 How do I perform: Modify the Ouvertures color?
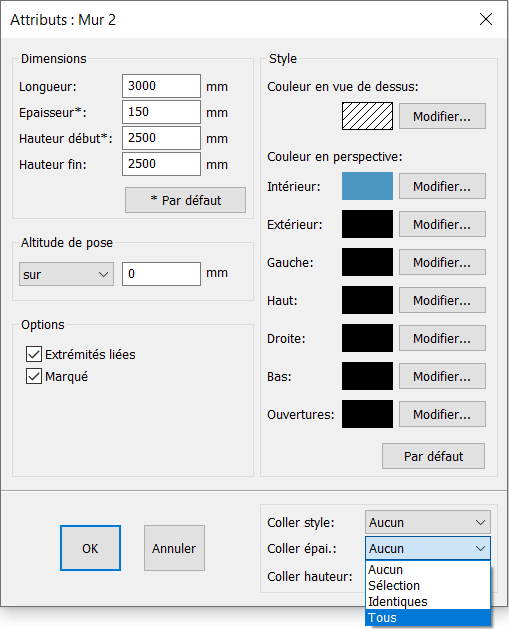[x=442, y=414]
